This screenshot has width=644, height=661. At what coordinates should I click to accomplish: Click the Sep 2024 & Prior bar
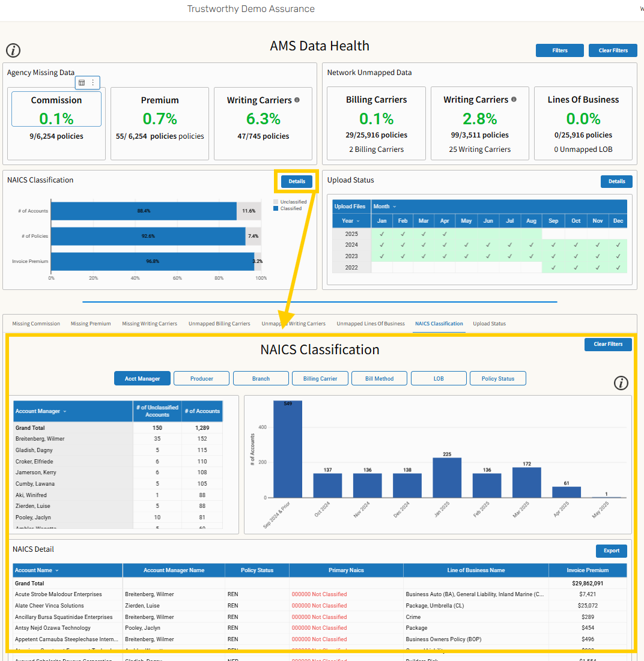(288, 449)
